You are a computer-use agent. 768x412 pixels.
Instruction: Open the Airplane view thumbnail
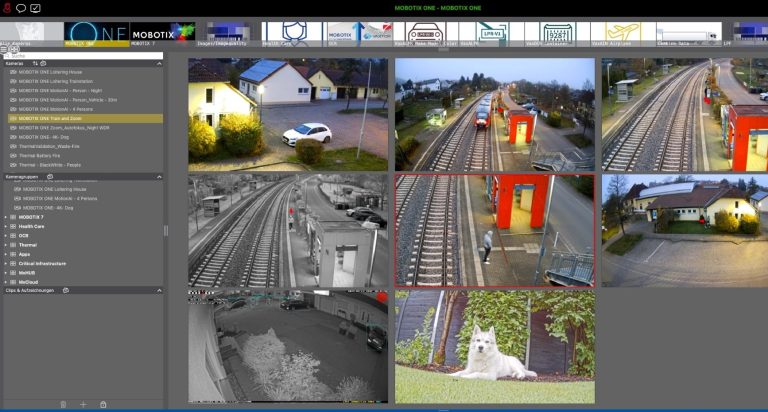[x=623, y=34]
